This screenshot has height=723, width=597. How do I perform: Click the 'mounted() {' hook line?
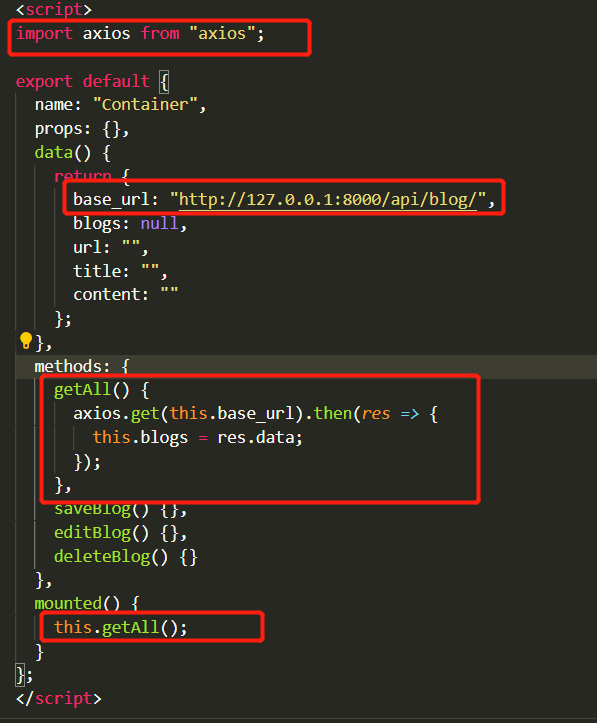pyautogui.click(x=87, y=604)
